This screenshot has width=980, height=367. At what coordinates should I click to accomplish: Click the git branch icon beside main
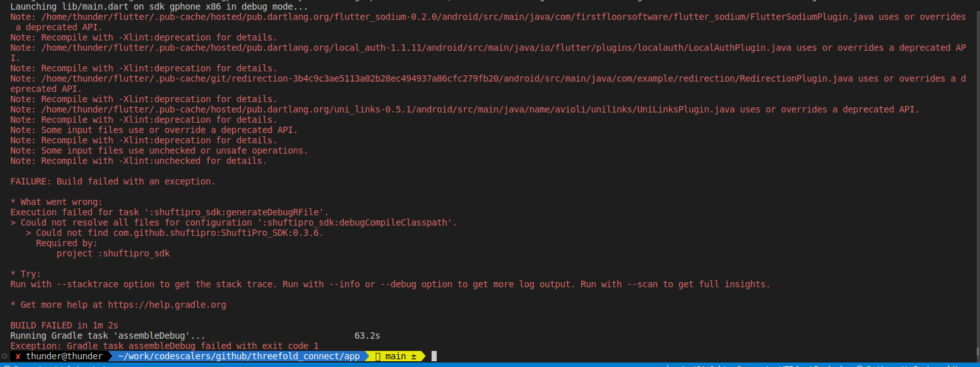tap(378, 356)
